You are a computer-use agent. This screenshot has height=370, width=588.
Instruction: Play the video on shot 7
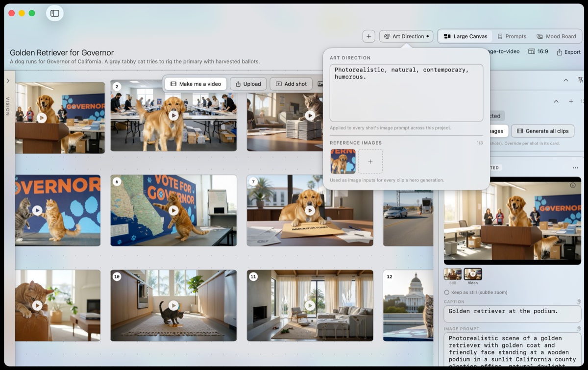310,210
